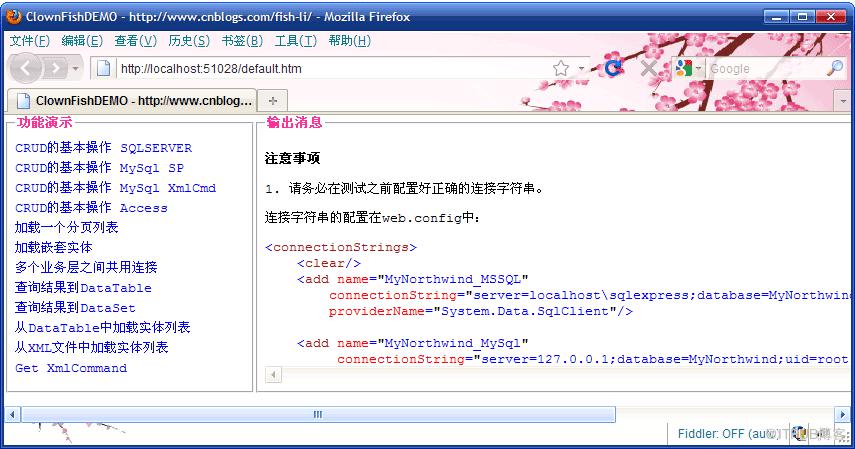
Task: Open the 历史(S) menu
Action: point(189,41)
